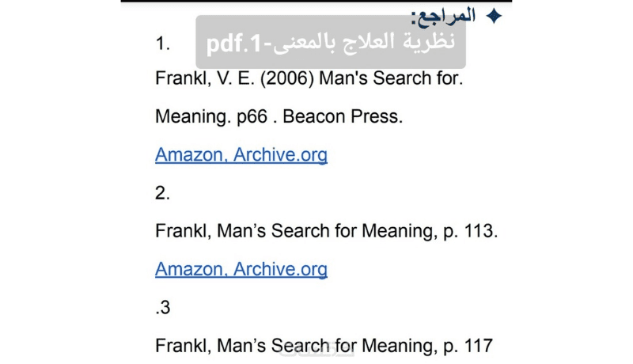Click the page citation "p66"

pyautogui.click(x=252, y=117)
